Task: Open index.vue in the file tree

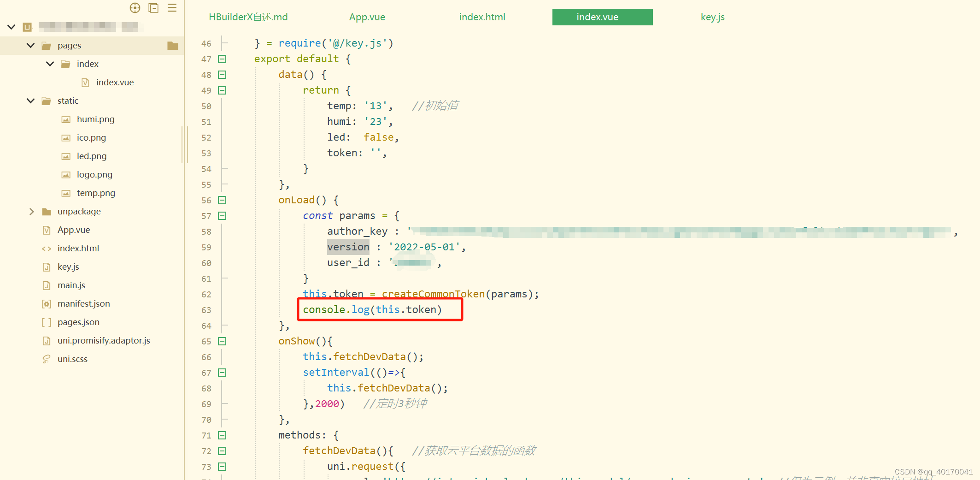Action: [x=115, y=83]
